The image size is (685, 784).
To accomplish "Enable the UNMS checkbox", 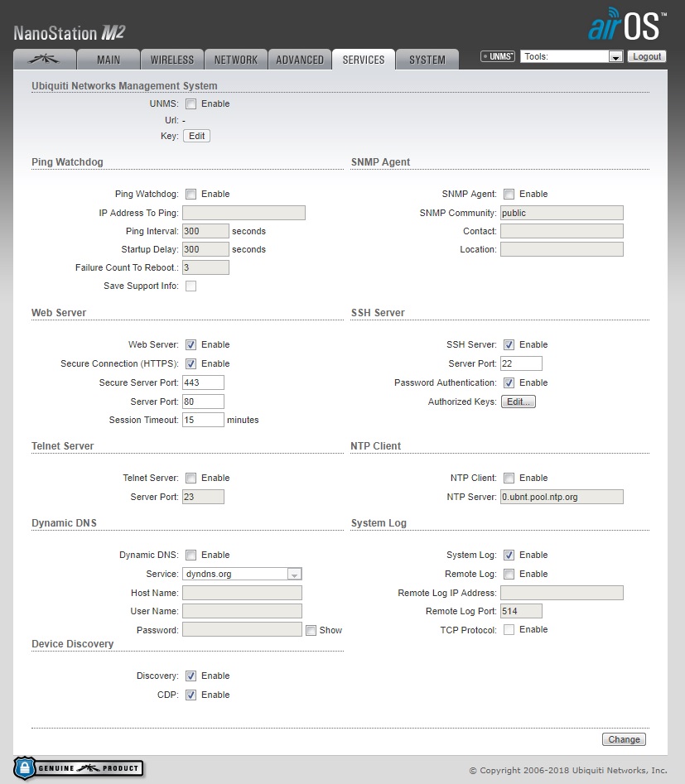I will tap(191, 104).
